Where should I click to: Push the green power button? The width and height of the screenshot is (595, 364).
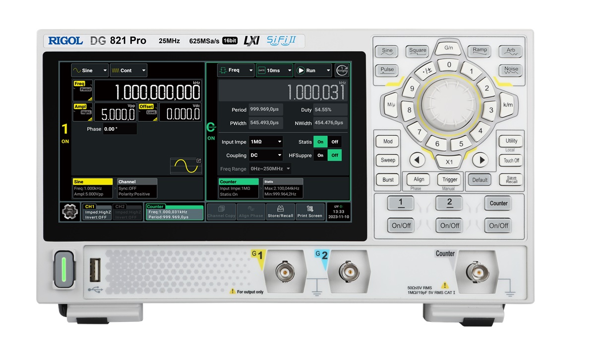point(63,269)
